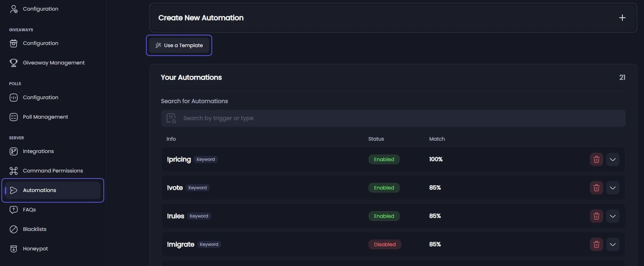This screenshot has height=266, width=644.
Task: Click the Create New Automation heading
Action: [x=201, y=18]
